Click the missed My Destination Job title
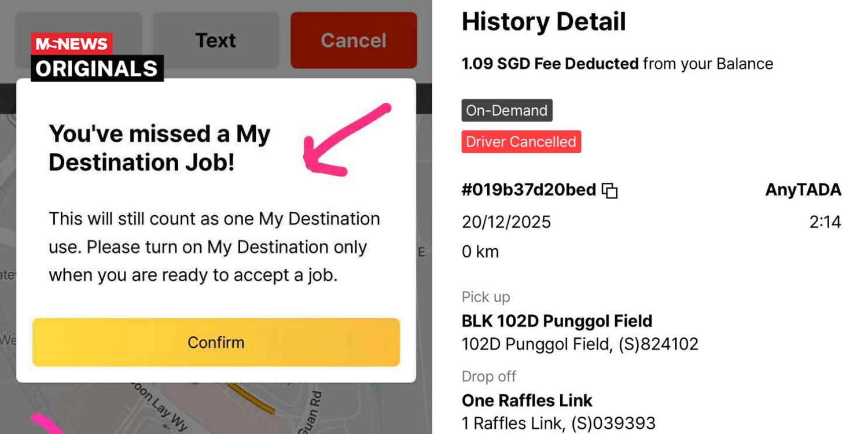The height and width of the screenshot is (434, 868). (x=160, y=148)
